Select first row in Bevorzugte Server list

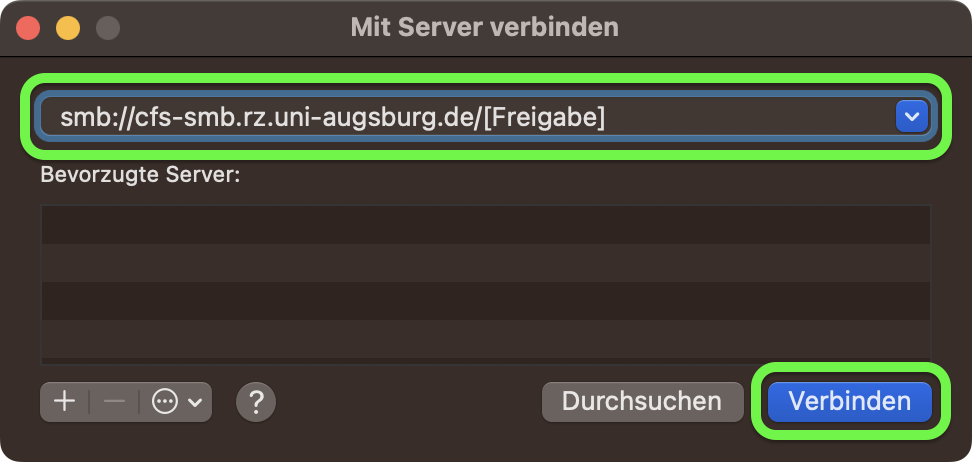pyautogui.click(x=486, y=224)
